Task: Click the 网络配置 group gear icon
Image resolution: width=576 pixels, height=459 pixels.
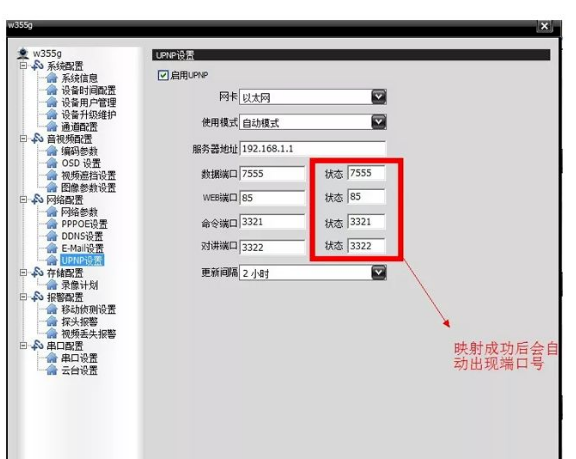Action: click(x=37, y=199)
